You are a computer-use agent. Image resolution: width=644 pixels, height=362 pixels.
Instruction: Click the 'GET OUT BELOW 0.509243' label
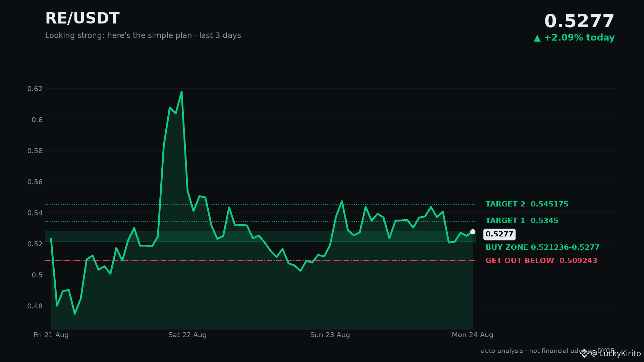[x=541, y=261]
